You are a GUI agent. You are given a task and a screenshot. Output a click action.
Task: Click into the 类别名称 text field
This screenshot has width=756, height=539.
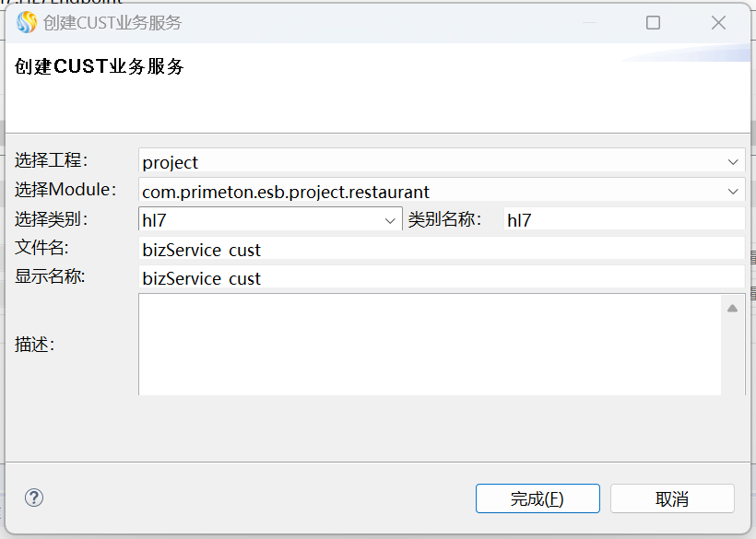(623, 220)
